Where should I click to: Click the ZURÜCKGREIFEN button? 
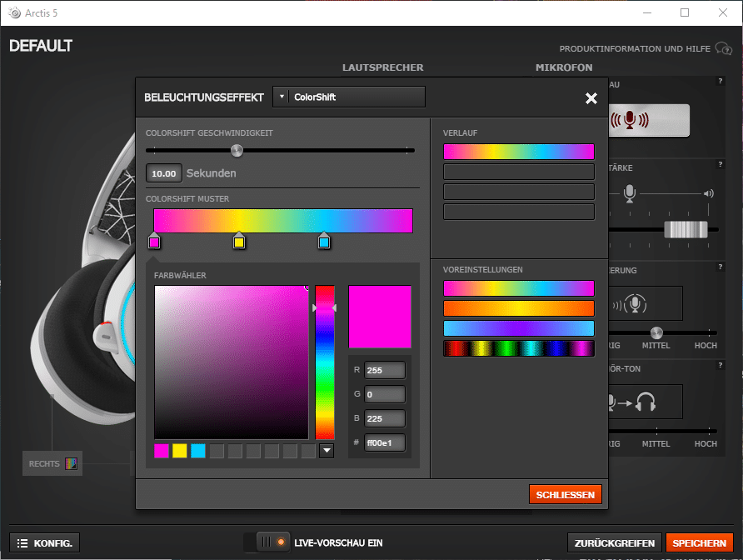click(615, 542)
